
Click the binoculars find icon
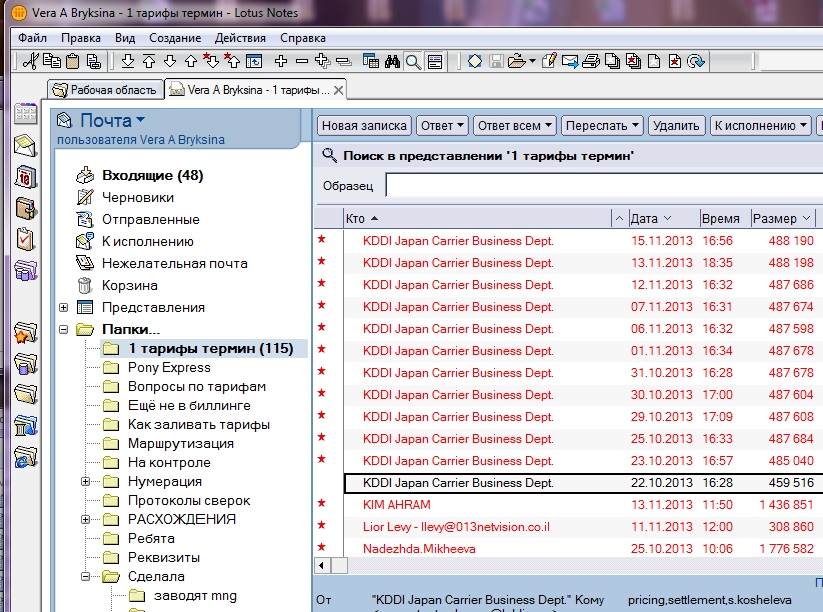click(392, 61)
